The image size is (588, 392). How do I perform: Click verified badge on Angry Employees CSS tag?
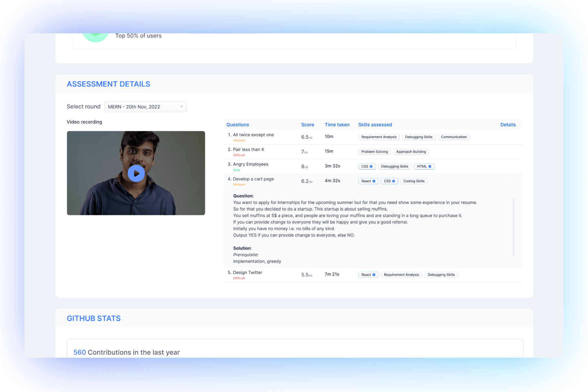click(x=371, y=167)
